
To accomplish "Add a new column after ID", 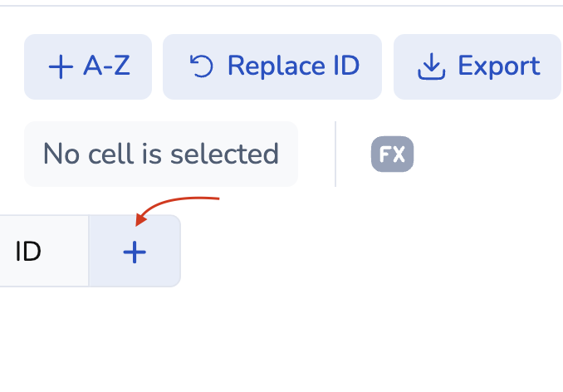I will click(135, 252).
